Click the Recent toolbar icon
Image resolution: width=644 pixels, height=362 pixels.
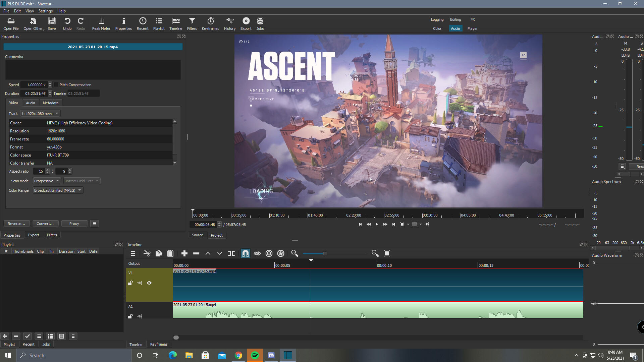click(143, 24)
